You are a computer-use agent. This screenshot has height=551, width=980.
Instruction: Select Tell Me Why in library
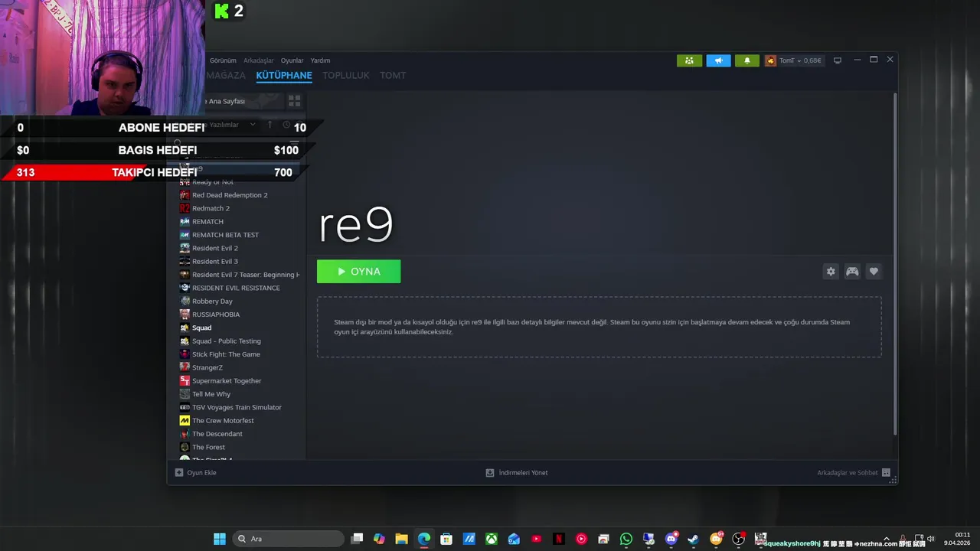coord(211,394)
